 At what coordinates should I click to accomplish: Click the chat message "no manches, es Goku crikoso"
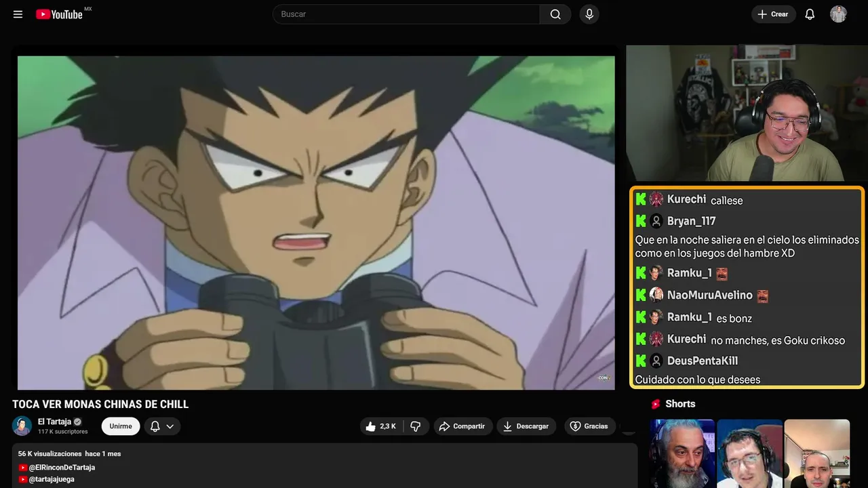tap(778, 340)
